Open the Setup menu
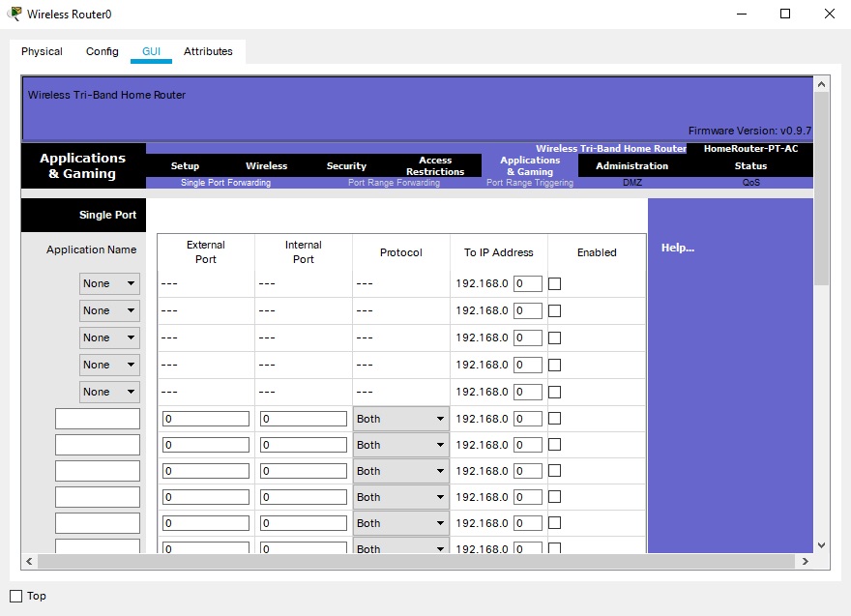The height and width of the screenshot is (616, 851). (185, 165)
